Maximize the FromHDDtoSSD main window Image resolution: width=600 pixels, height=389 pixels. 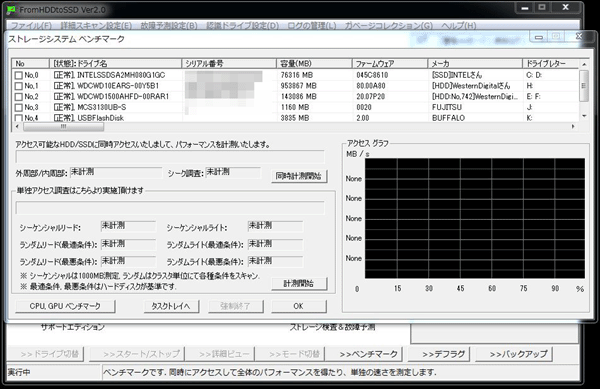click(x=542, y=7)
